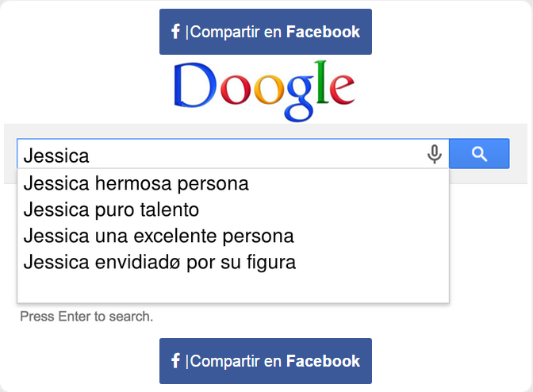The height and width of the screenshot is (392, 533).
Task: Click the top "Compartir en Facebook" button
Action: point(266,32)
